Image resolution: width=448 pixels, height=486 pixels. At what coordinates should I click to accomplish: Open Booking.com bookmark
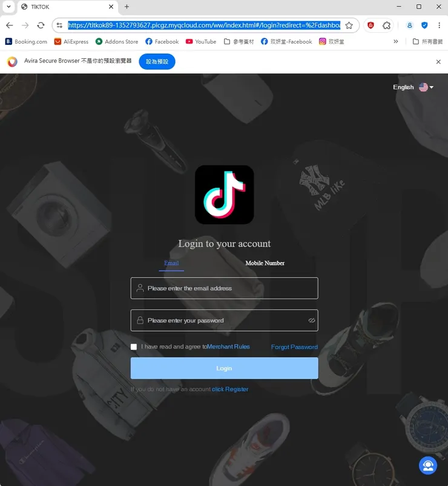26,42
